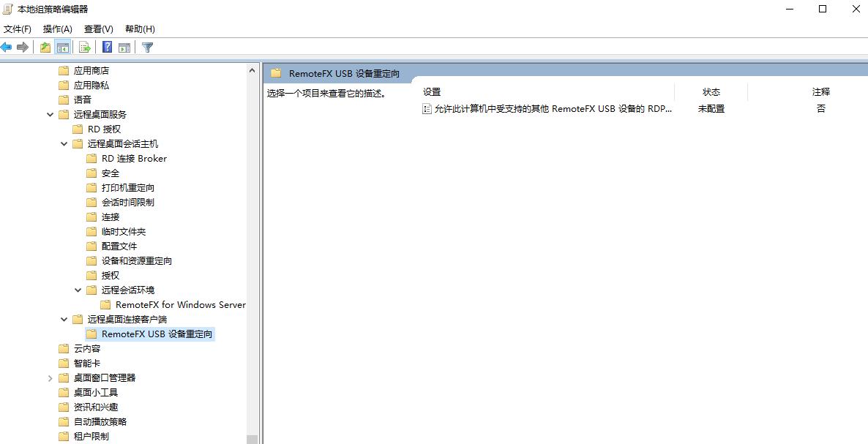Screen dimensions: 868x444
Task: Click the Group Policy Editor title bar icon
Action: (8, 9)
